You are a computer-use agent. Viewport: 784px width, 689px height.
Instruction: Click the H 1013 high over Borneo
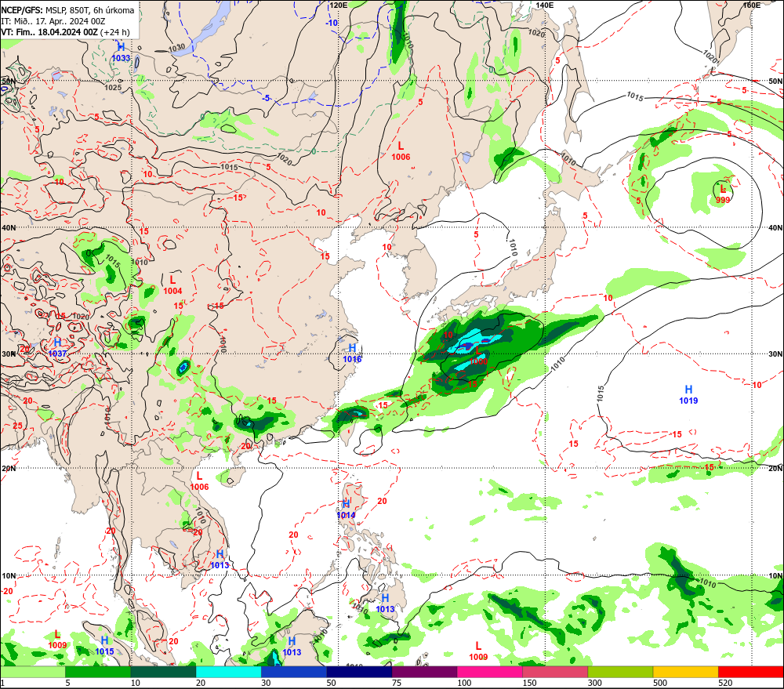[x=292, y=646]
